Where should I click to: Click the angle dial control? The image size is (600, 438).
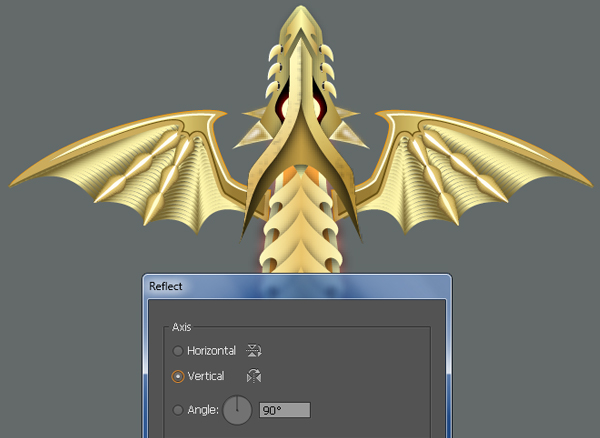coord(237,410)
